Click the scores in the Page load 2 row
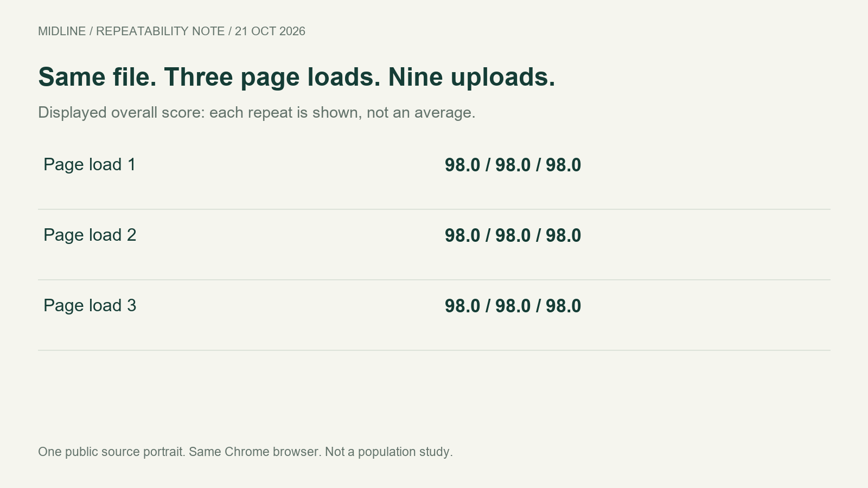Viewport: 868px width, 488px height. 513,236
